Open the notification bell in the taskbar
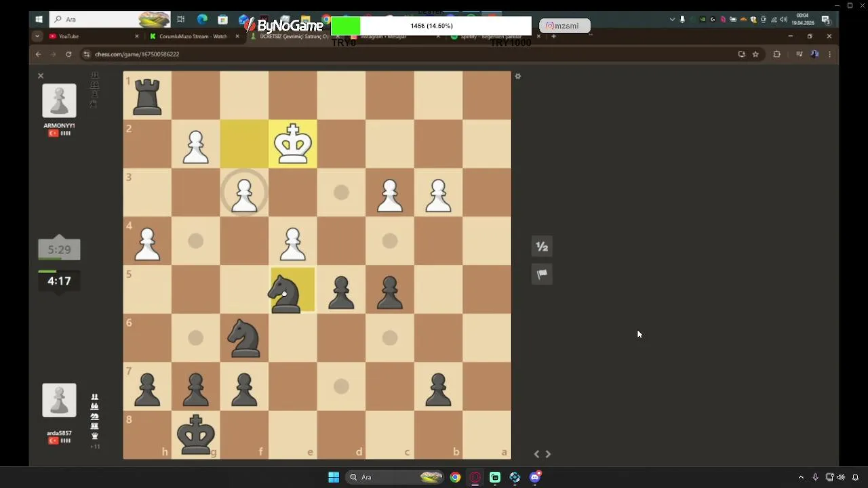This screenshot has width=868, height=488. (x=855, y=477)
